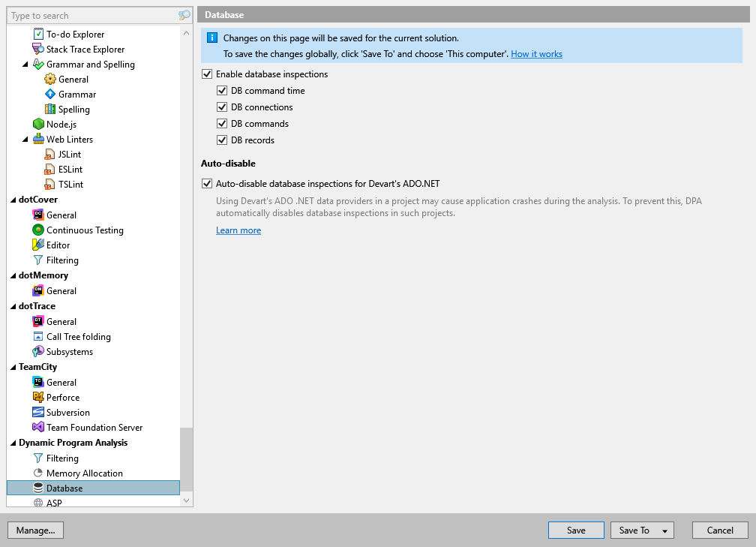Image resolution: width=756 pixels, height=547 pixels.
Task: Switch to the Filtering page under TeamCity
Action: point(67,458)
